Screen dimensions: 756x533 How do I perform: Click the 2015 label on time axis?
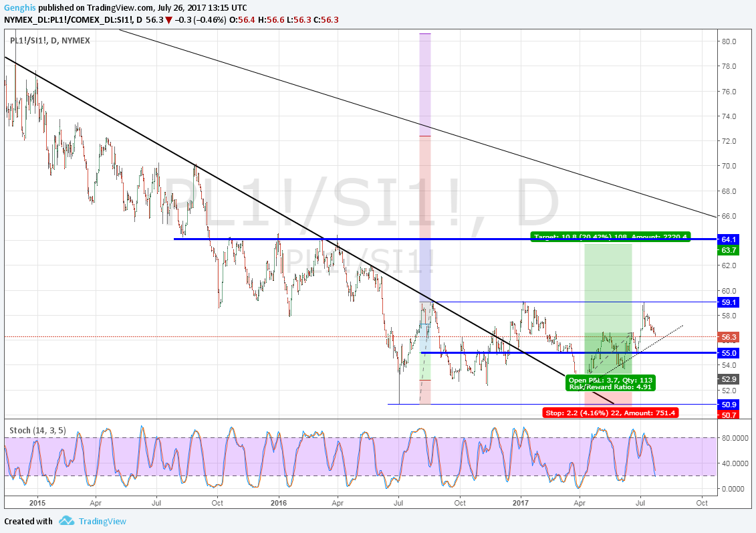click(x=37, y=503)
